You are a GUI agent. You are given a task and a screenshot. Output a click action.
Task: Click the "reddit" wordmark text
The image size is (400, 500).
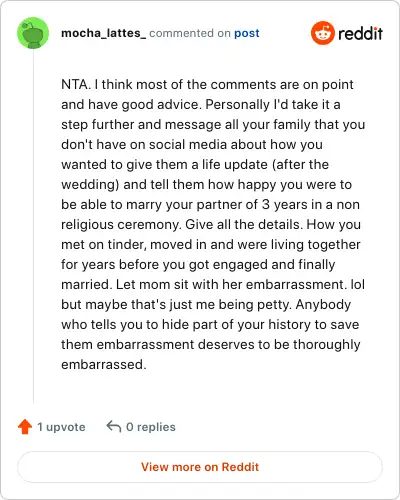point(360,33)
